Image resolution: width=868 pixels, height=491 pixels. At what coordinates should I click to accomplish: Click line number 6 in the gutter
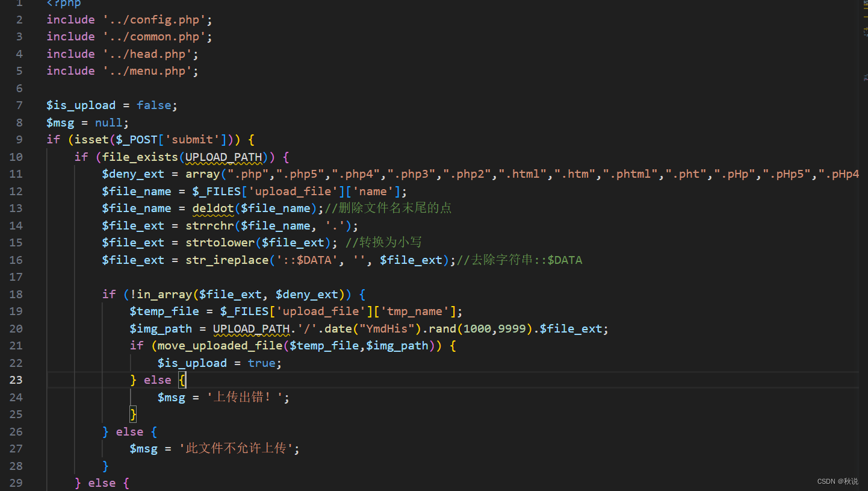tap(19, 89)
